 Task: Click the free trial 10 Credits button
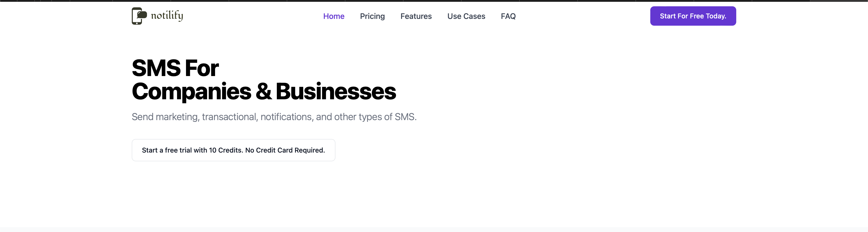233,150
